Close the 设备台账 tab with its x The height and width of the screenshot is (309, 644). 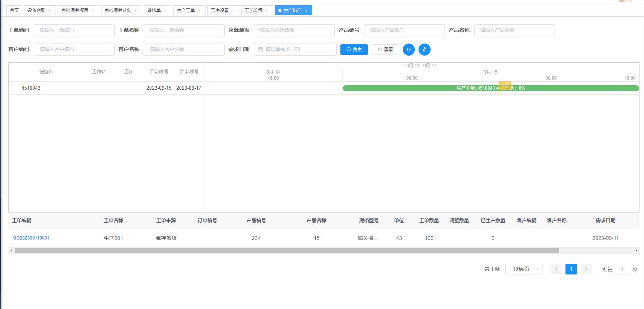click(x=50, y=11)
